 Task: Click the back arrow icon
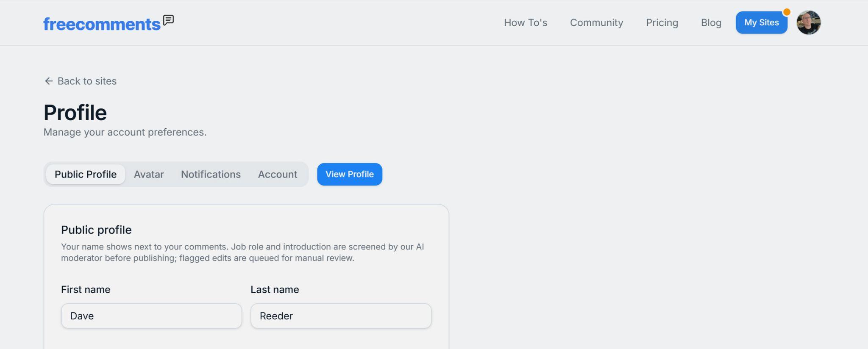[49, 81]
